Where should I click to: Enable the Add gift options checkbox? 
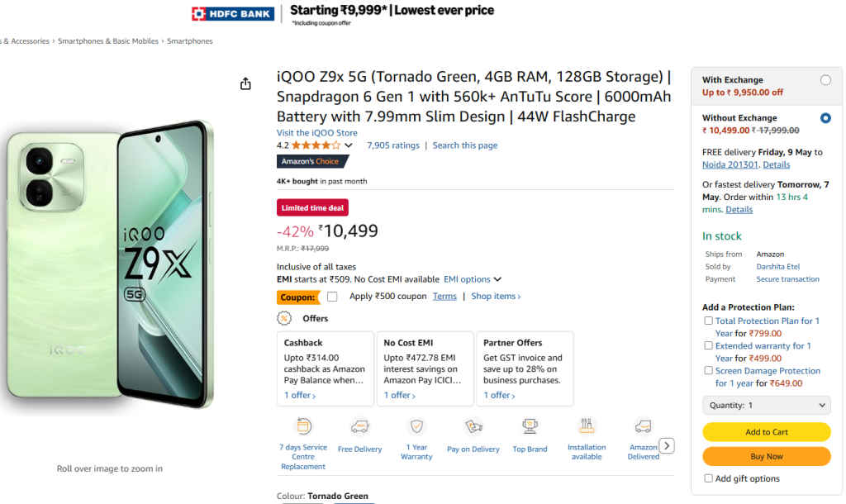pos(708,478)
